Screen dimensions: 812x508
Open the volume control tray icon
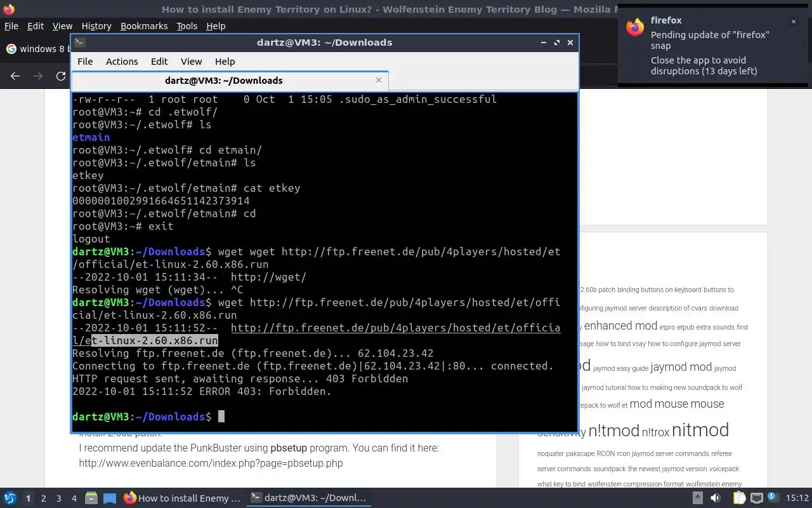coord(716,498)
